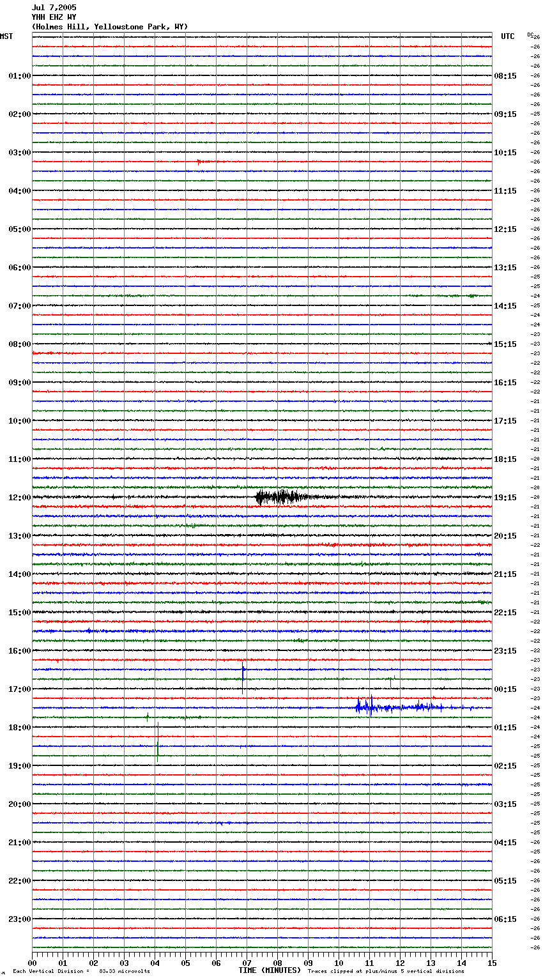Select the 08:00 MST time label
Viewport: 543px width, 980px height.
[20, 344]
